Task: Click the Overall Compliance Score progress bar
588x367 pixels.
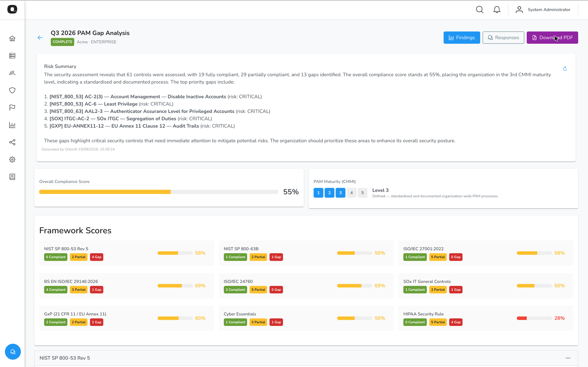Action: click(x=159, y=192)
